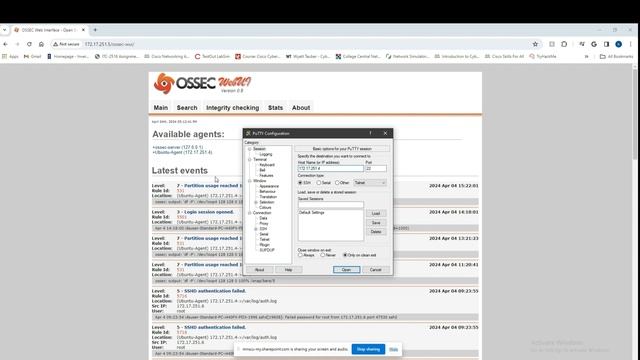Expand the ossec-server agent entry
640x360 pixels.
pos(178,147)
